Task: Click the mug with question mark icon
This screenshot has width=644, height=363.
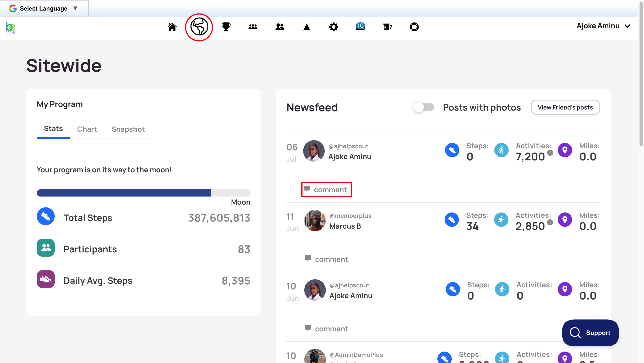Action: pos(387,27)
